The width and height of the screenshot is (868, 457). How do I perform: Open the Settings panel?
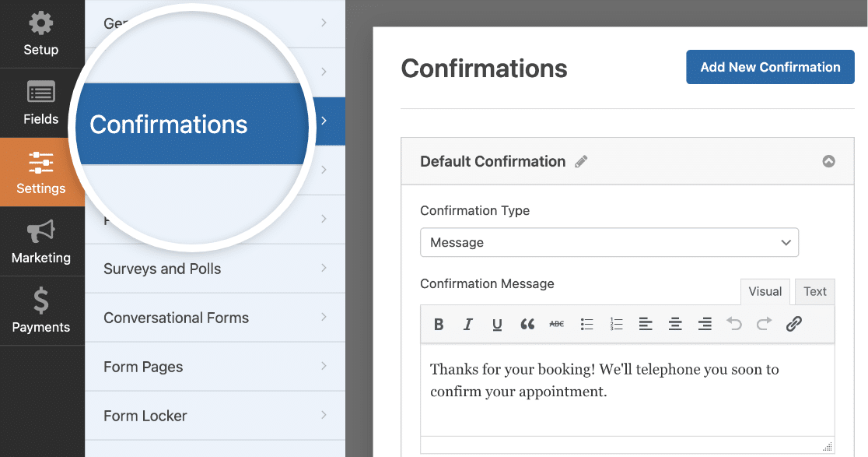41,172
